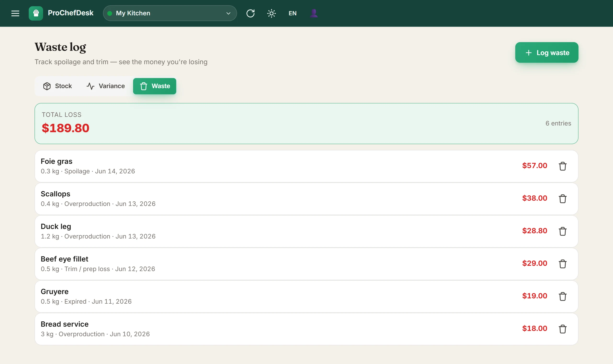Click the plus icon in Log waste
The image size is (613, 364).
(529, 53)
